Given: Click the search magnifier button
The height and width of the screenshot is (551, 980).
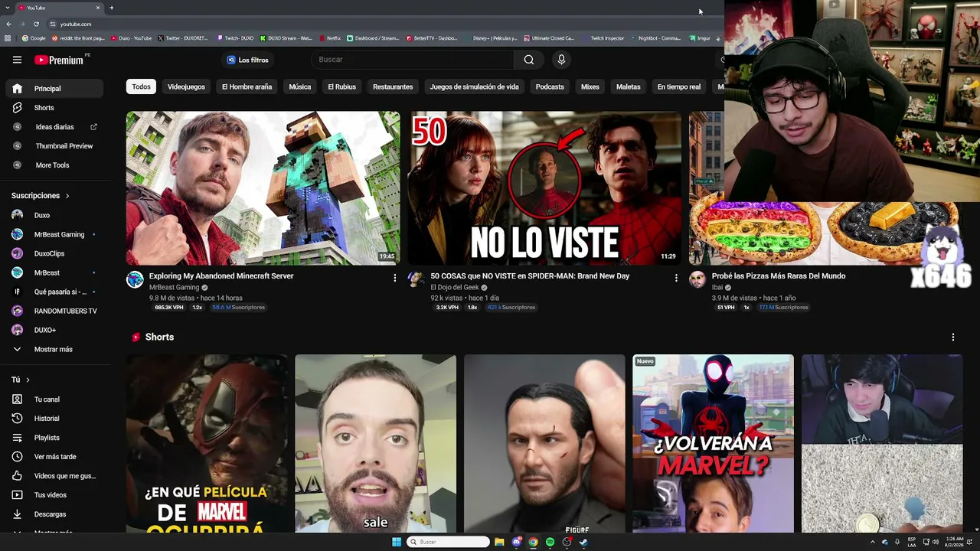Looking at the screenshot, I should [529, 60].
